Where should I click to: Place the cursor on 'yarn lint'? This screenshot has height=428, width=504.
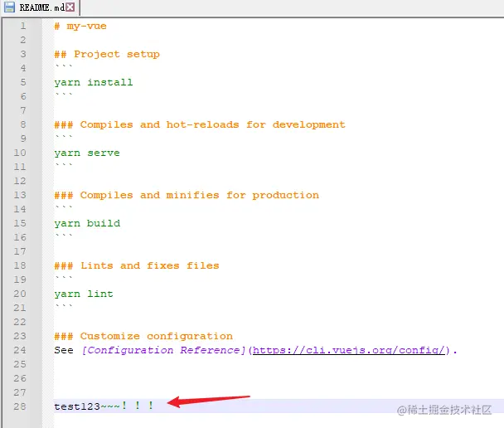click(x=84, y=294)
